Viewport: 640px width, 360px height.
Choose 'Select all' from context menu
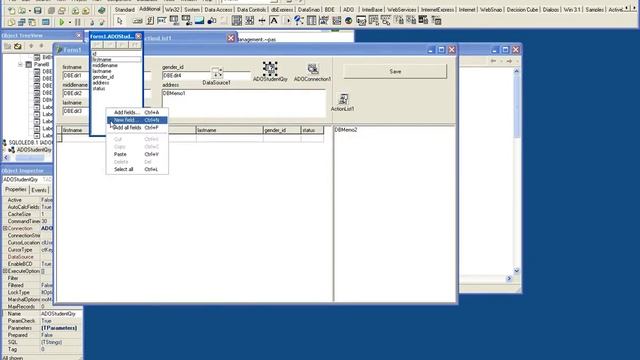pyautogui.click(x=137, y=169)
